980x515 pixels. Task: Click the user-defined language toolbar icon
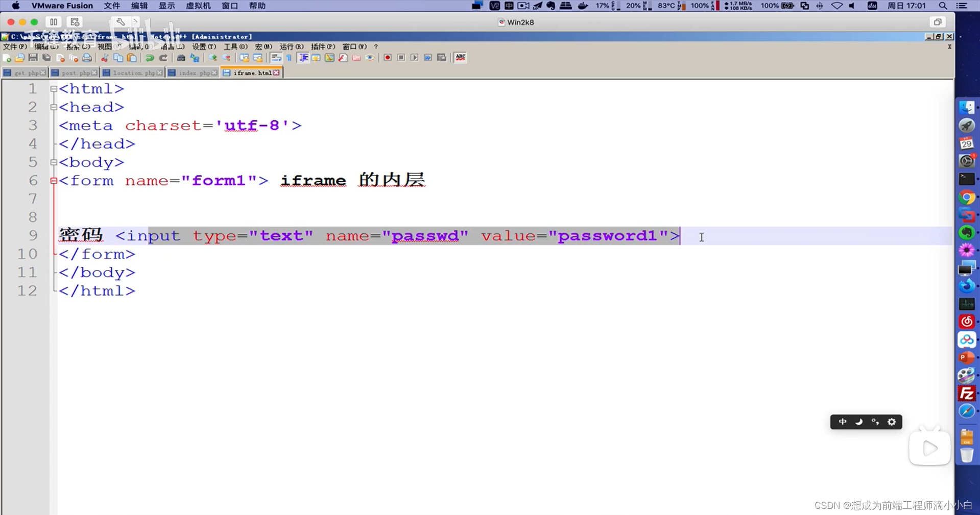tap(316, 58)
